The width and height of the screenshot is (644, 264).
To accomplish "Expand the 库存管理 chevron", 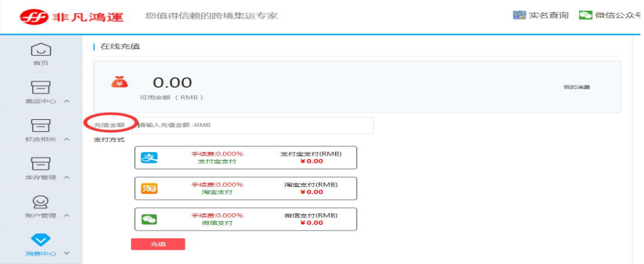I will click(67, 177).
